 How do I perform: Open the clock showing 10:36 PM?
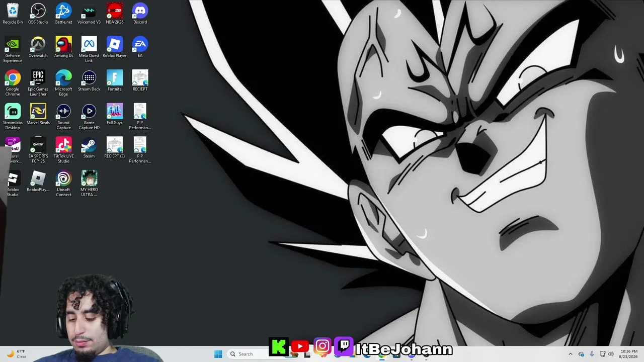coord(629,354)
